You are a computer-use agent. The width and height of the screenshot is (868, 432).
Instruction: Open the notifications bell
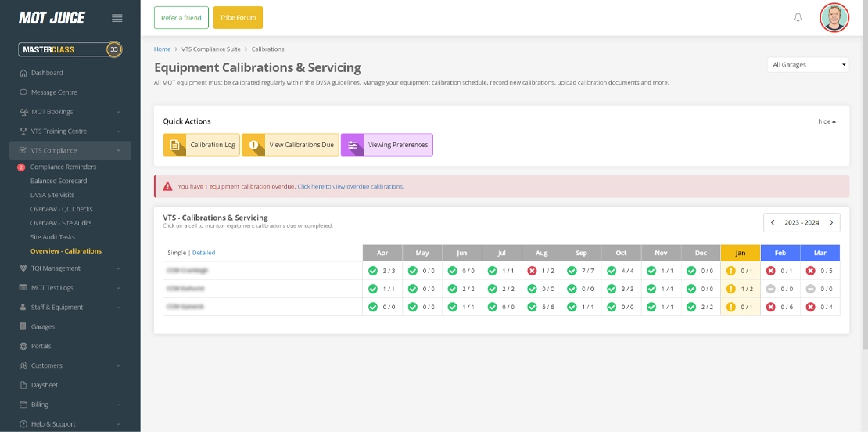(798, 17)
